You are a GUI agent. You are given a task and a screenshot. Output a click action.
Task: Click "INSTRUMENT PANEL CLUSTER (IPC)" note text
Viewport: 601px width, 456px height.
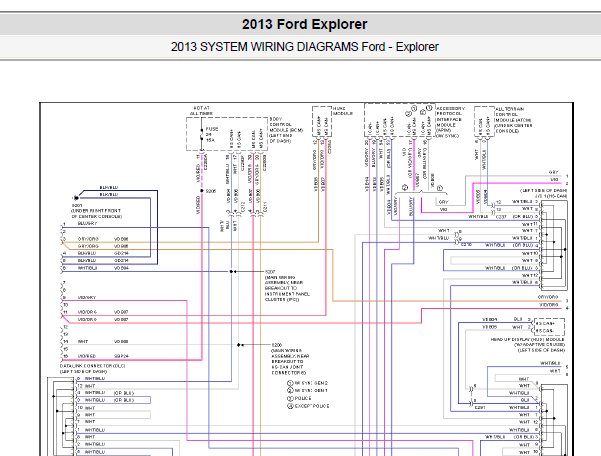pos(287,297)
